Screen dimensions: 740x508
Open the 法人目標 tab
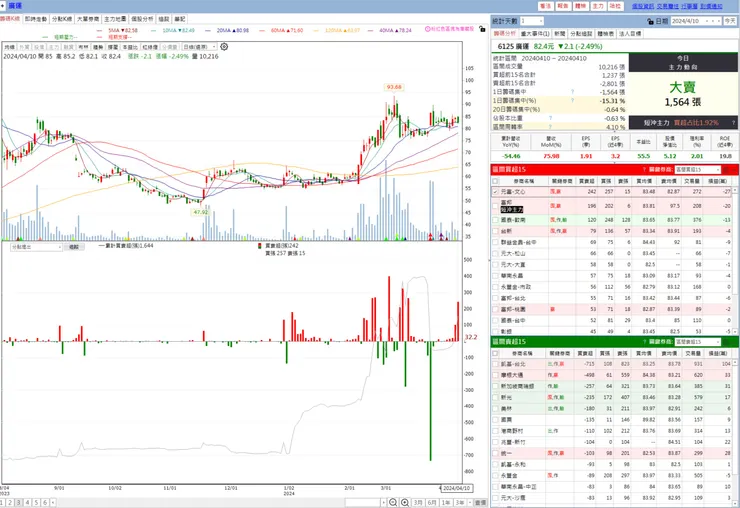(630, 34)
